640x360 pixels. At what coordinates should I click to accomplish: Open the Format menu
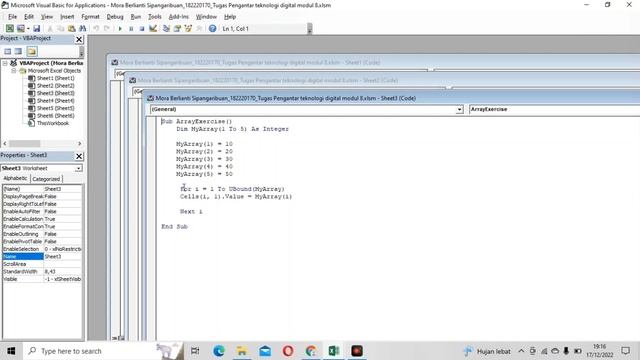pyautogui.click(x=90, y=17)
